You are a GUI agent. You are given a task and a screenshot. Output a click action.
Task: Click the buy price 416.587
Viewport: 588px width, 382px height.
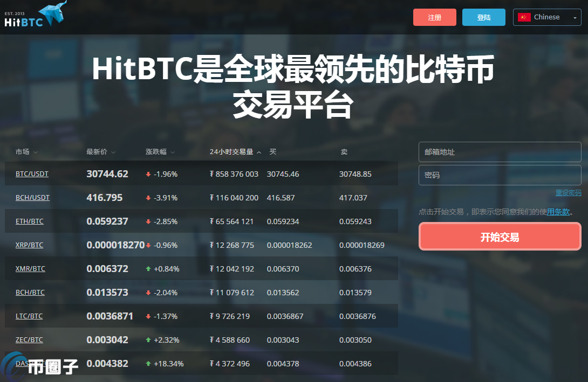point(281,197)
